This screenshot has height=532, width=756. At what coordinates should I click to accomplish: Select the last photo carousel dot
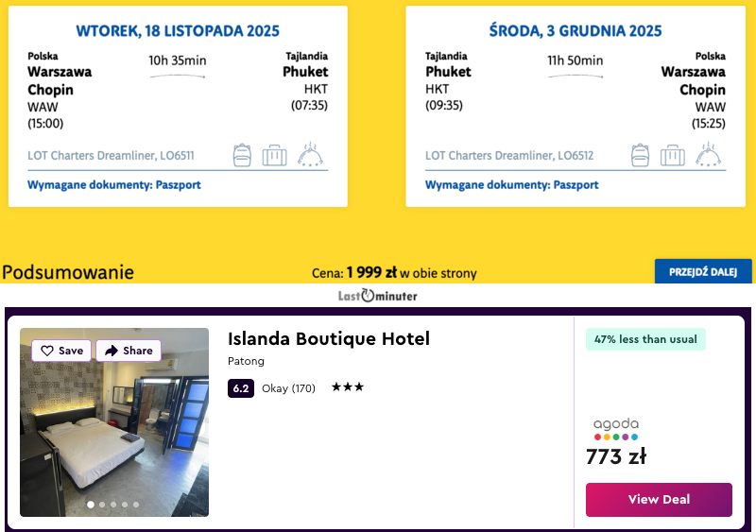136,505
